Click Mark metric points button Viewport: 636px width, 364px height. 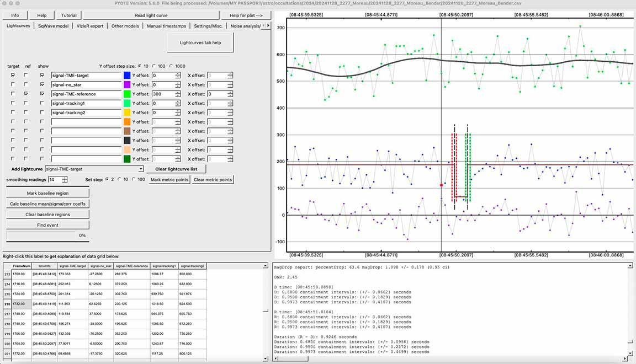(x=169, y=180)
